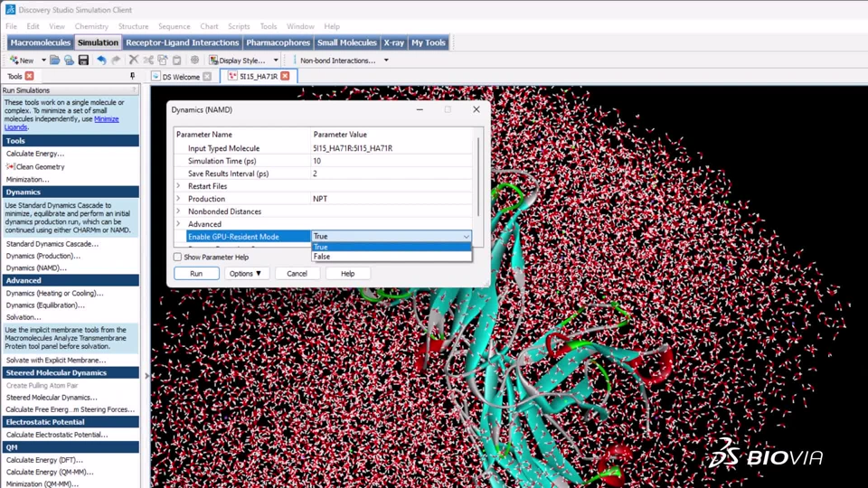Collapse the Advanced section header in Tools
Viewport: 868px width, 488px height.
71,280
